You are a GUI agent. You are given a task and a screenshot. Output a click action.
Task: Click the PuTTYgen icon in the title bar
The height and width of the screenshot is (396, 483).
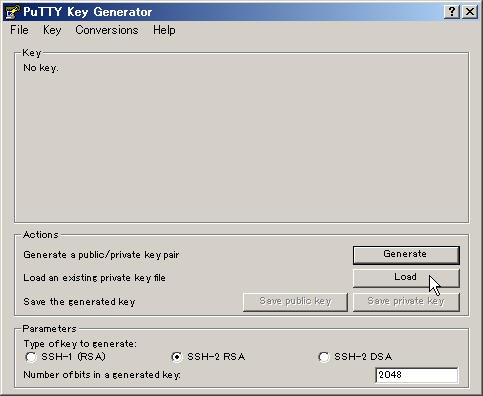click(13, 12)
